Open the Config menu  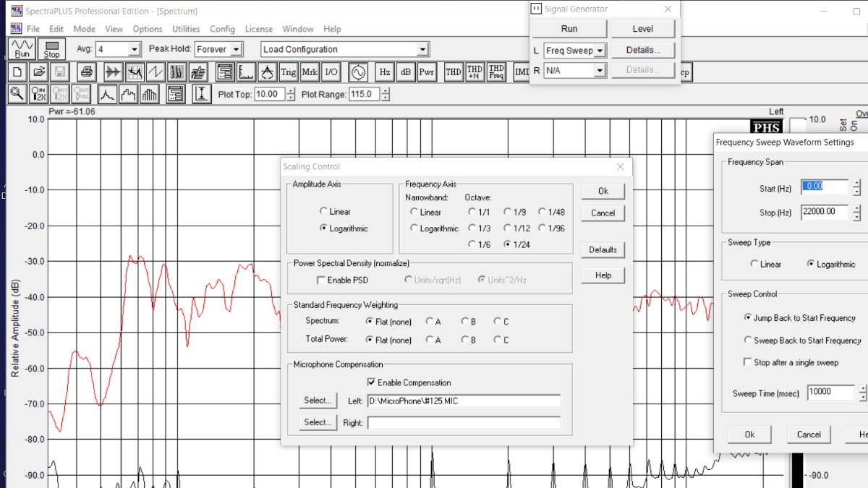point(222,29)
